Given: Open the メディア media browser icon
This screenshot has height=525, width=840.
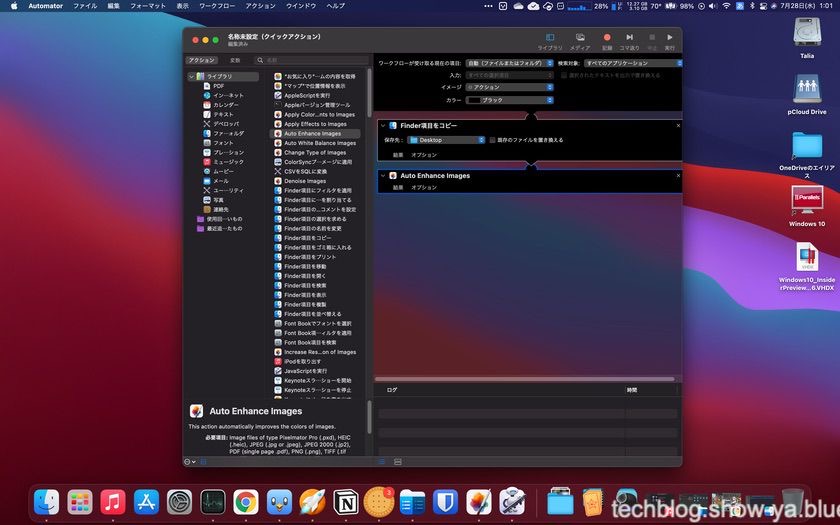Looking at the screenshot, I should click(x=580, y=39).
